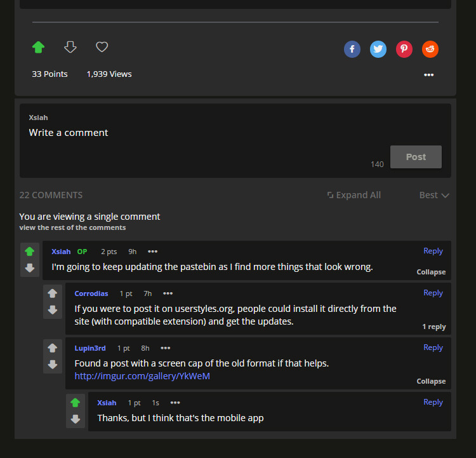Click the 140 character counter
Viewport: 476px width, 458px height.
pyautogui.click(x=377, y=165)
